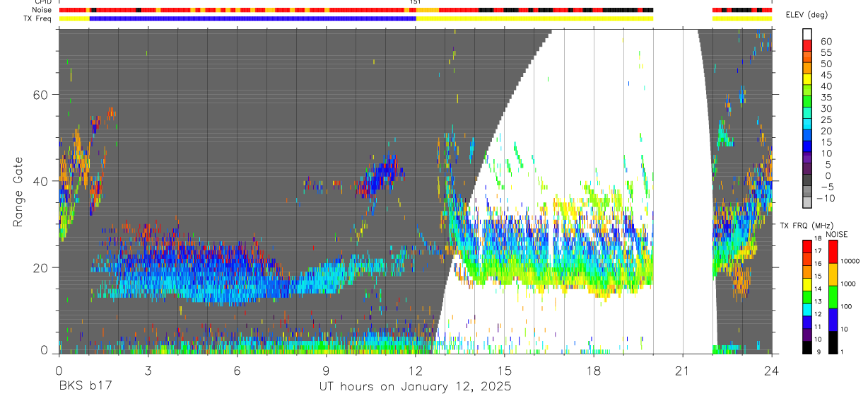868x401 pixels.
Task: Click the 'BKS b17' radar beam label
Action: [85, 387]
